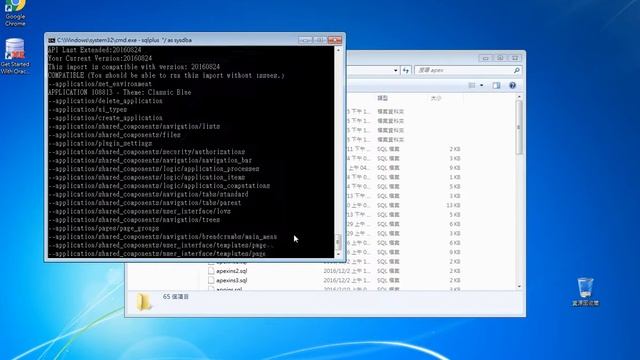The width and height of the screenshot is (640, 360).
Task: Click the cmd window scrollbar thumb
Action: pos(338,242)
